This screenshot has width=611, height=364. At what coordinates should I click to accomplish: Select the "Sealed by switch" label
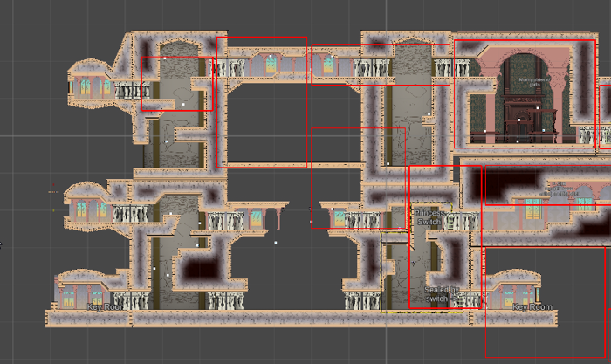point(442,294)
